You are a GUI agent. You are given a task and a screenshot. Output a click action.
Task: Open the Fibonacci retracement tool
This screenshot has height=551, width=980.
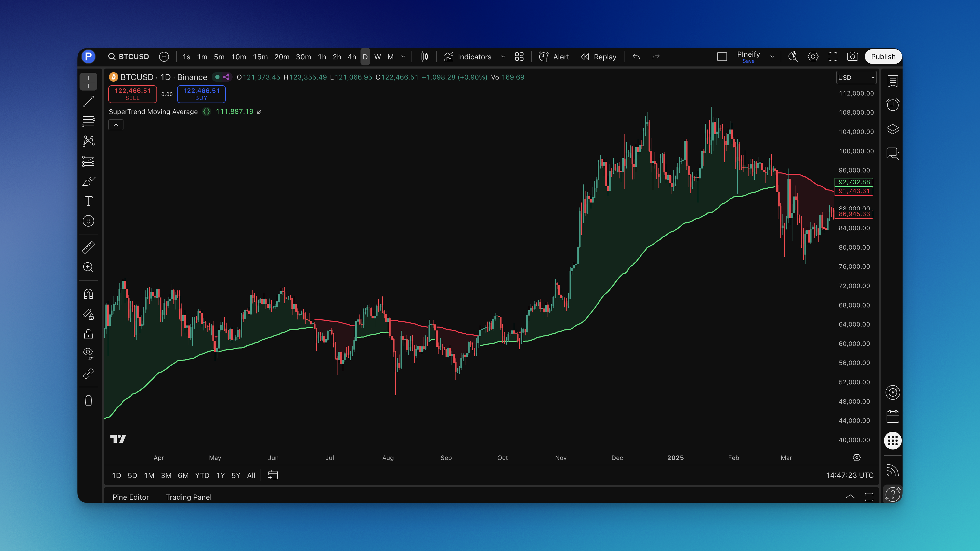tap(88, 121)
